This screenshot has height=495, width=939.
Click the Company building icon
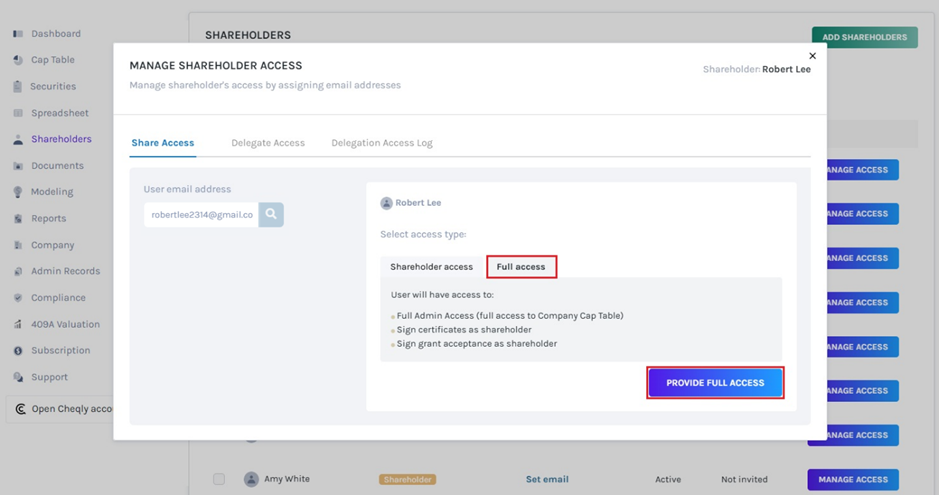pyautogui.click(x=18, y=245)
